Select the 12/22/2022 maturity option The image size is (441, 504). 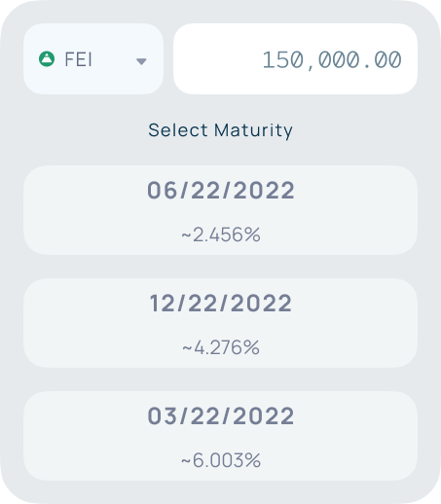220,323
